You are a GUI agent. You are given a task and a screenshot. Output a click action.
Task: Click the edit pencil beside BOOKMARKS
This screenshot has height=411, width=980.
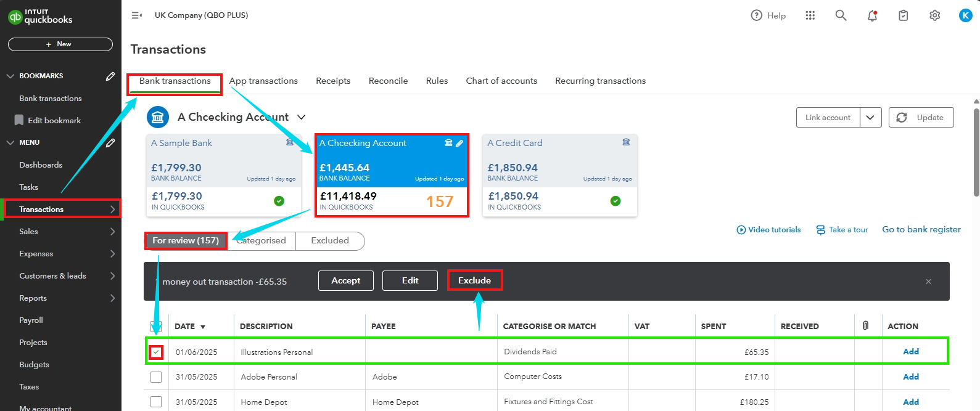(x=110, y=76)
